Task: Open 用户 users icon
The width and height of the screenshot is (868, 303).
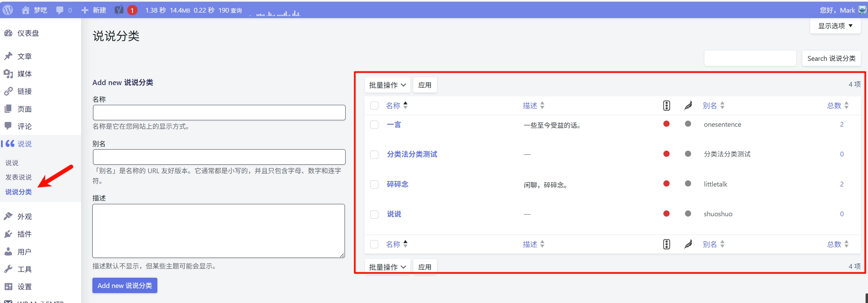Action: [x=8, y=251]
